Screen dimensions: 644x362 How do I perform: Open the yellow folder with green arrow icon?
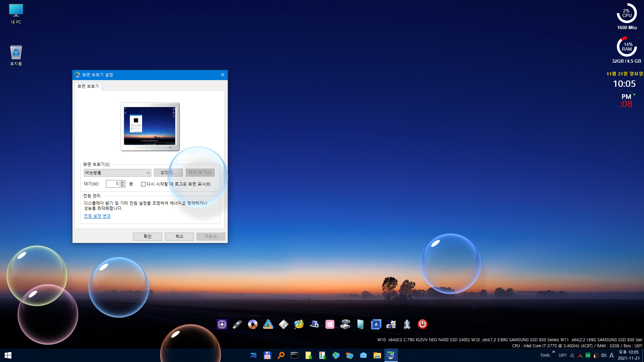pyautogui.click(x=308, y=355)
